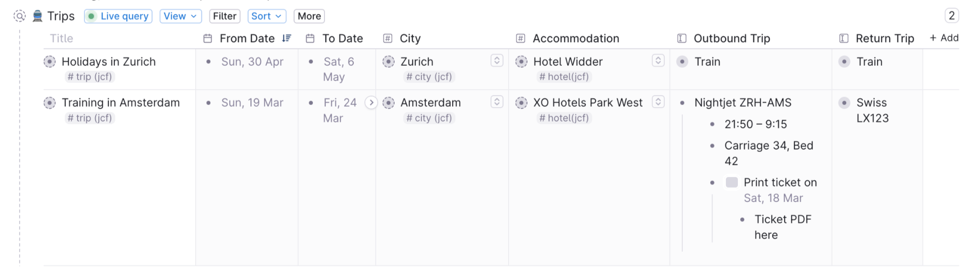The height and width of the screenshot is (277, 980).
Task: Open the View dropdown
Action: (x=180, y=16)
